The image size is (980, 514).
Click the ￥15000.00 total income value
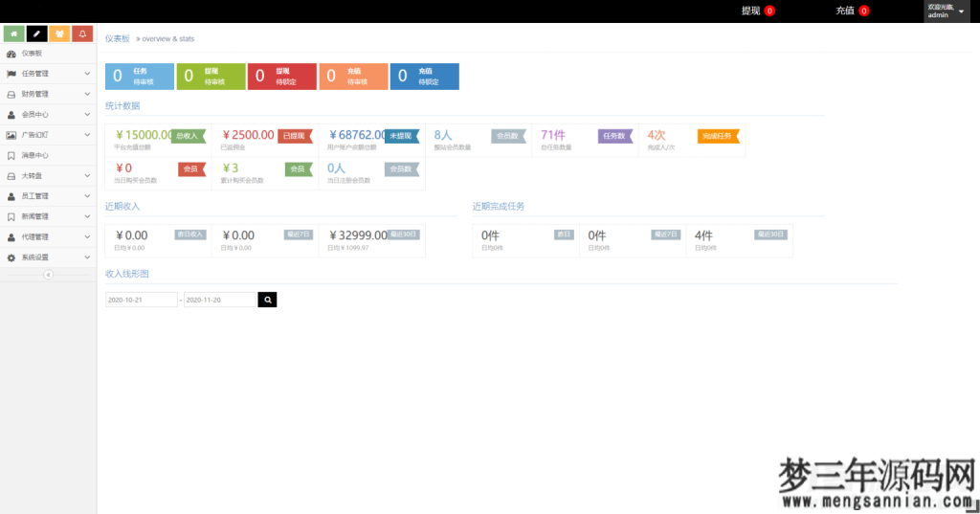[144, 135]
